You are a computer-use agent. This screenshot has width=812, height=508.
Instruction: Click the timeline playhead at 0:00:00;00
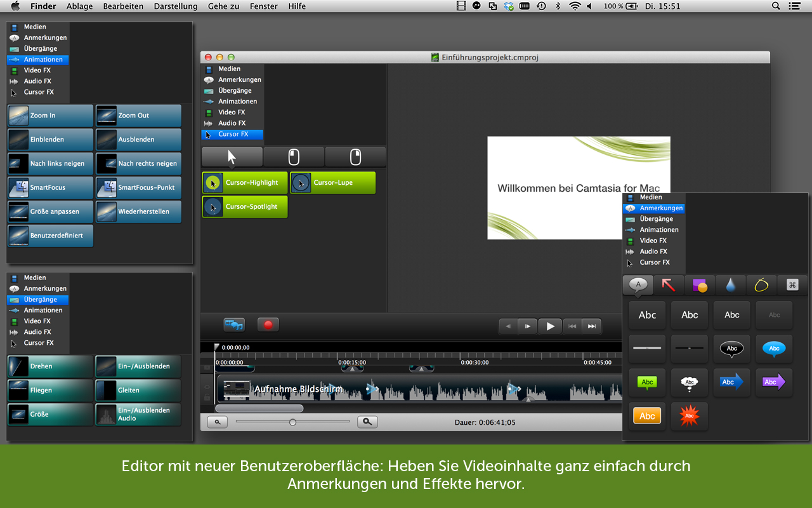pos(217,348)
